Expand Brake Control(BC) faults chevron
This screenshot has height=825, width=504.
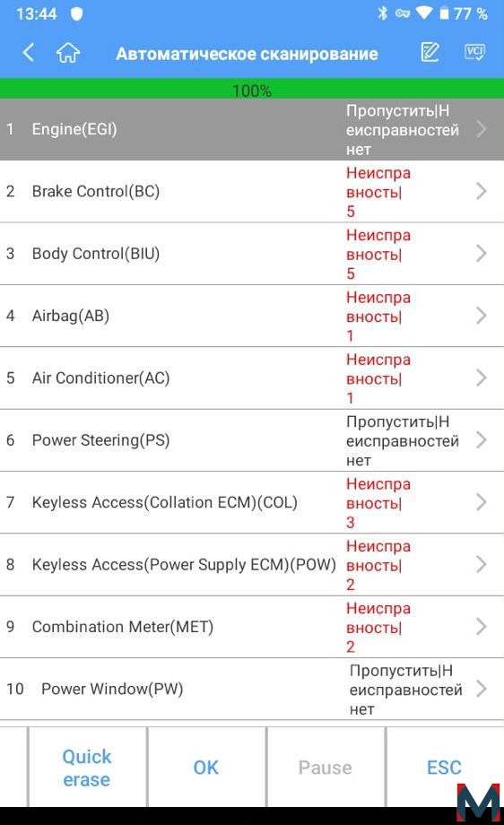click(x=481, y=191)
